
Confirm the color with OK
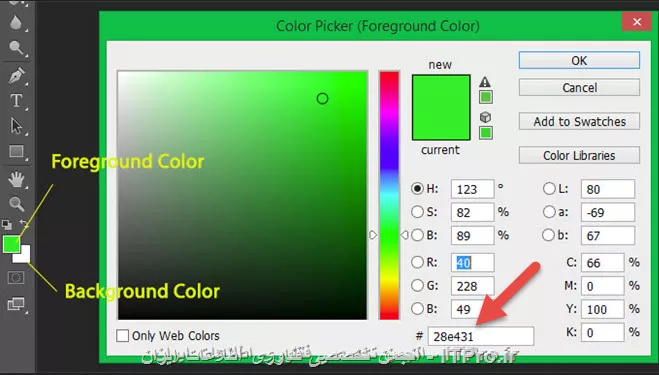pos(579,61)
